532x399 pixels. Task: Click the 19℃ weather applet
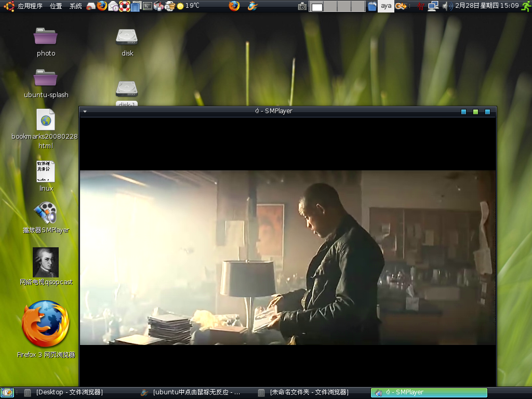coord(188,6)
